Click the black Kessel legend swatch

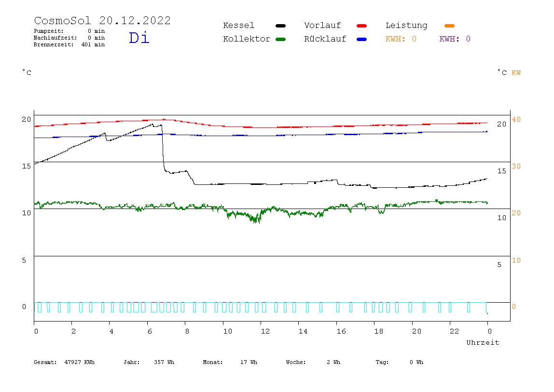[280, 26]
